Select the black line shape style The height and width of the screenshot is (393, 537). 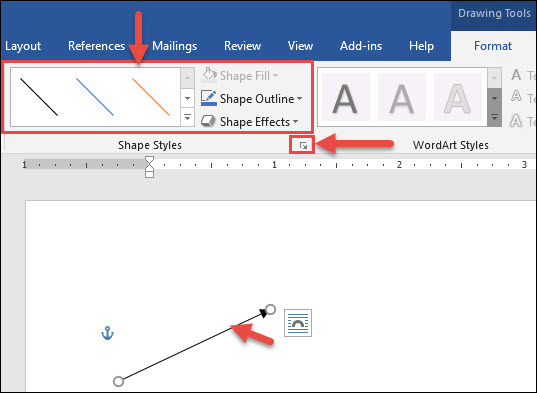(39, 97)
